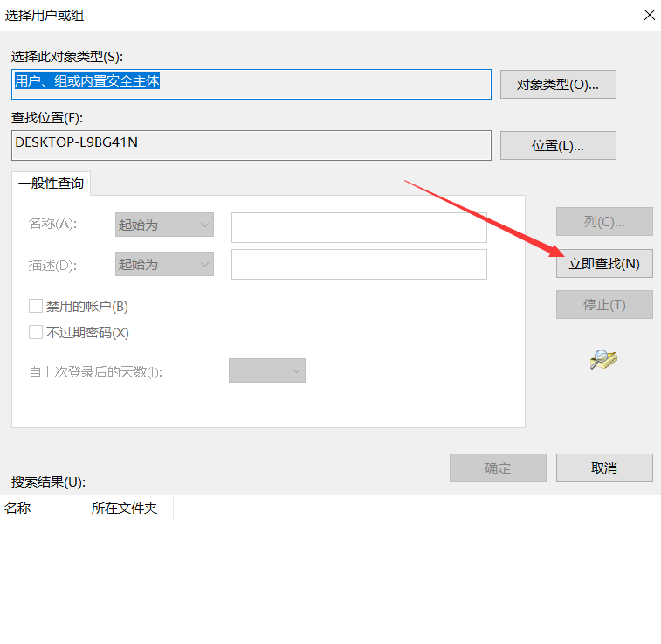Click the 搜索结果(U): label
This screenshot has height=644, width=661.
[x=49, y=481]
